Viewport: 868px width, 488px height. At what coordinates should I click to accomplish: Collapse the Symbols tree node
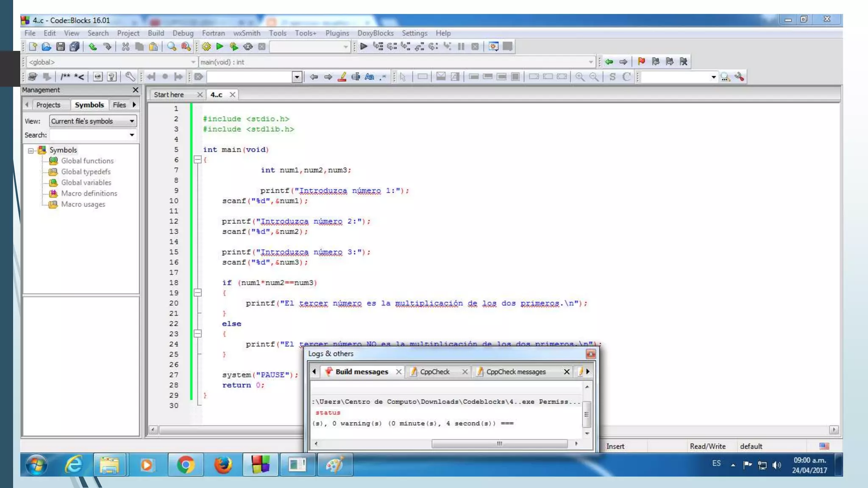coord(31,150)
